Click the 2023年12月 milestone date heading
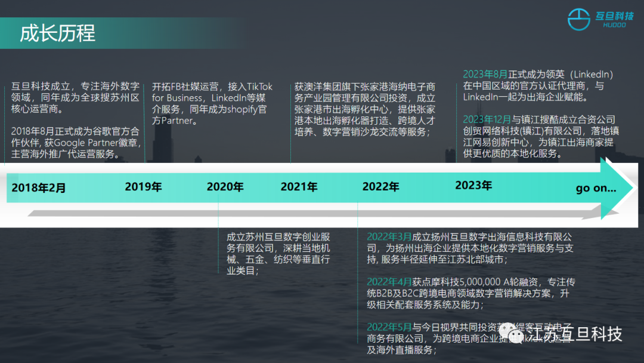The height and width of the screenshot is (363, 644). 488,120
